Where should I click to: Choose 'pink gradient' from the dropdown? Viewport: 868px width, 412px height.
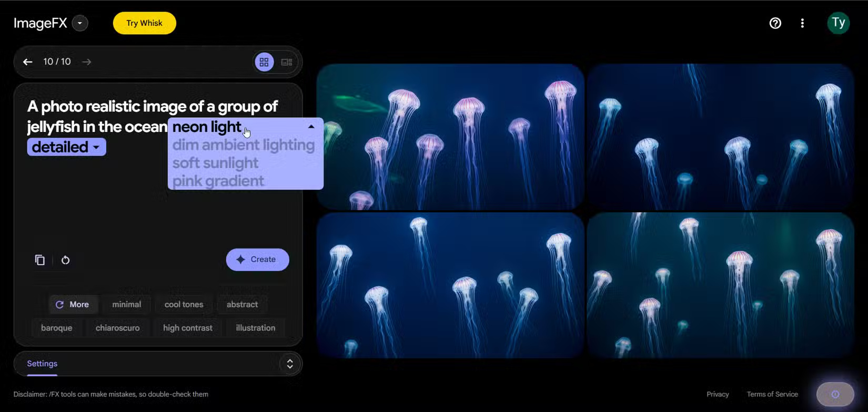(x=218, y=181)
